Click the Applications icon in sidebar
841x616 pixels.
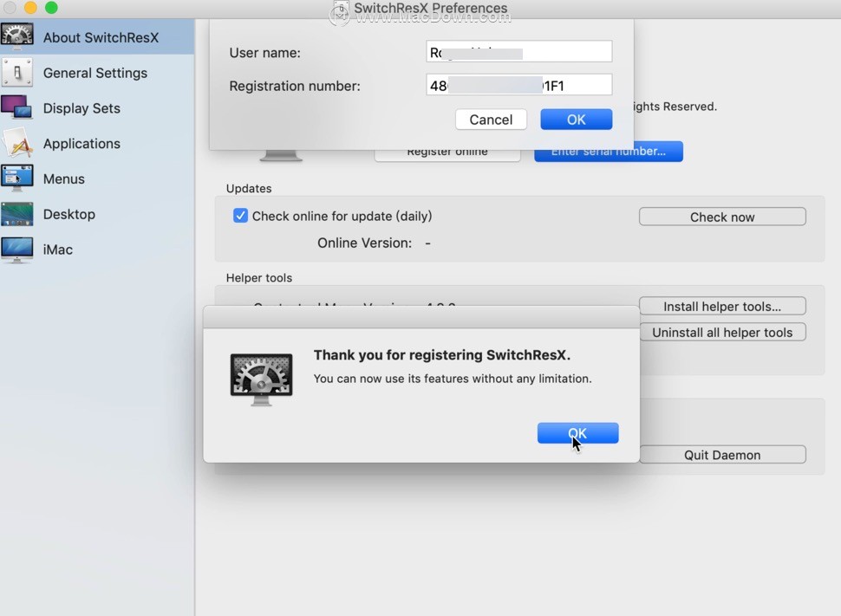coord(17,143)
